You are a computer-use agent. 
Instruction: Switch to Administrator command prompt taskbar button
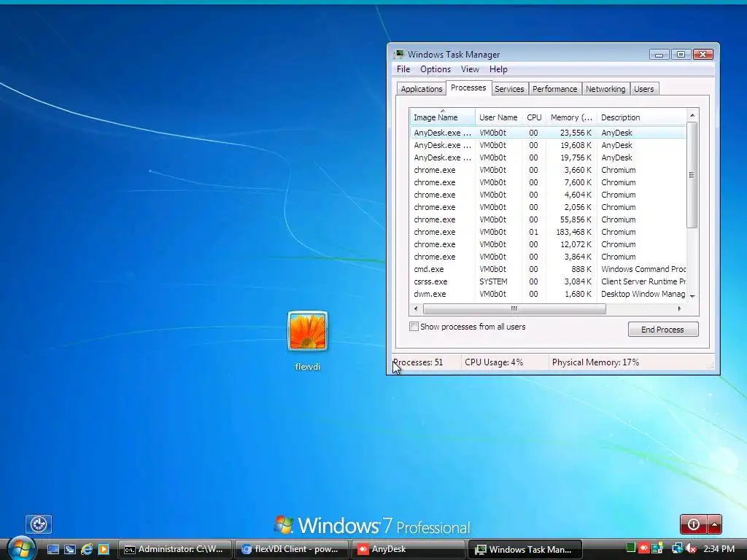click(x=175, y=549)
